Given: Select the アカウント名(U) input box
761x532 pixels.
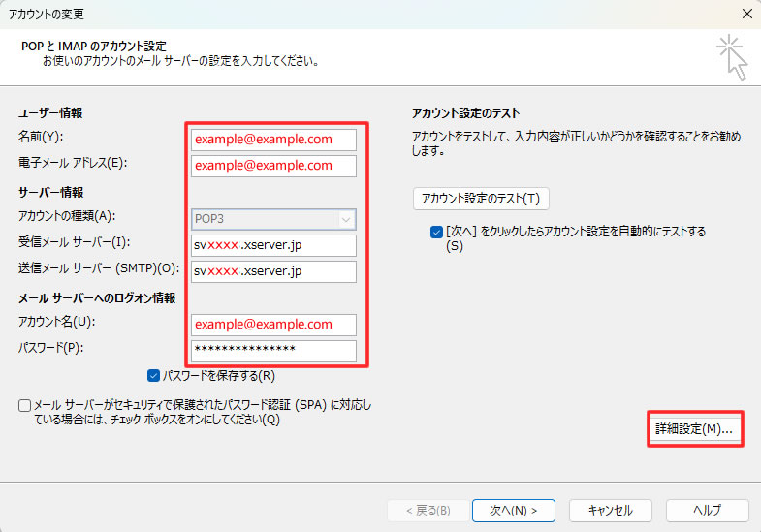Looking at the screenshot, I should coord(273,325).
